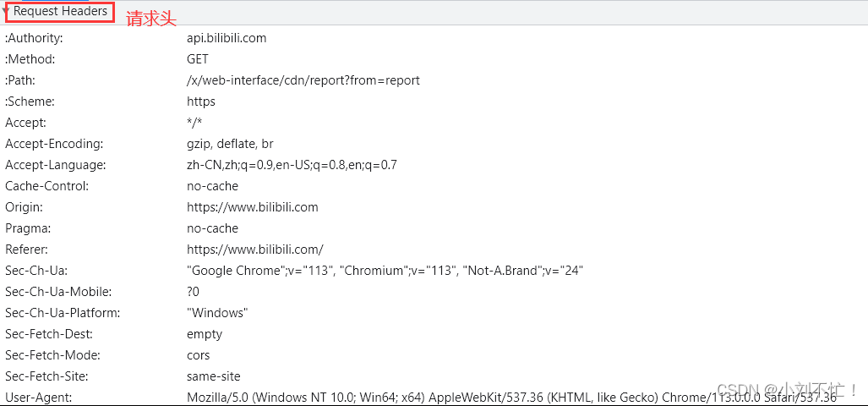Select the Referer https://www.bilibili.com/ value
Viewport: 868px width, 406px height.
(x=254, y=250)
